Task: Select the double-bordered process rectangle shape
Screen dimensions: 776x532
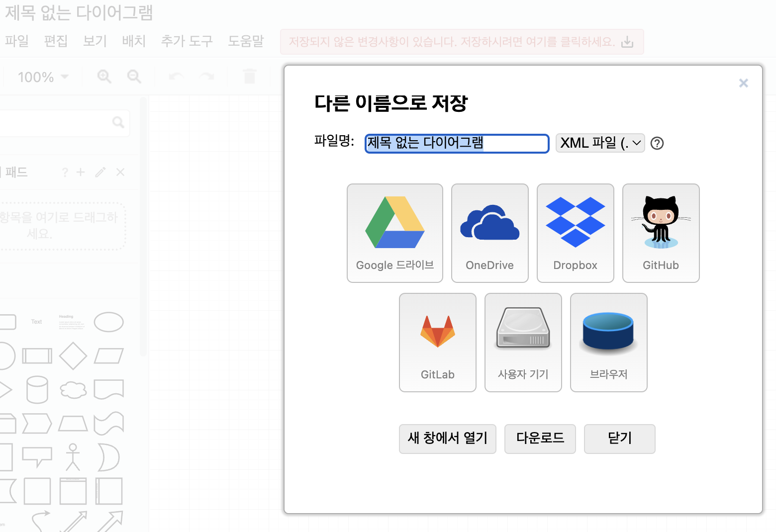Action: [37, 356]
